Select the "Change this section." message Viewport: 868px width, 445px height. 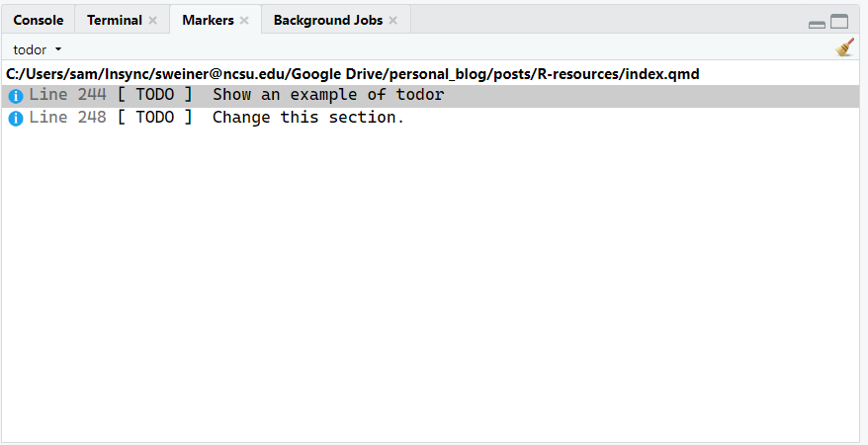(308, 118)
